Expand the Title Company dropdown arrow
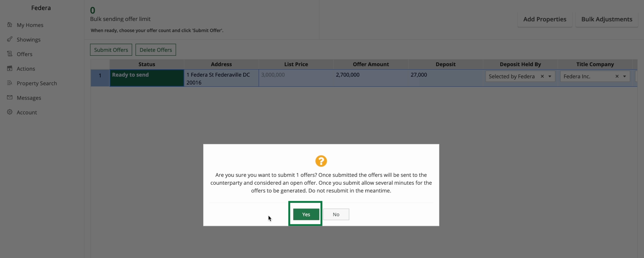 (x=625, y=76)
